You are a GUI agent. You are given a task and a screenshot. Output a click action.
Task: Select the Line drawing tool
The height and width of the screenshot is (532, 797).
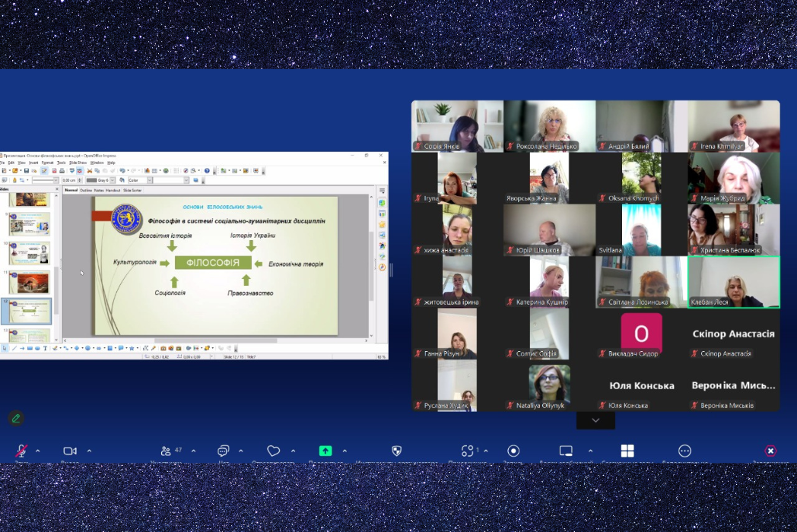14,349
